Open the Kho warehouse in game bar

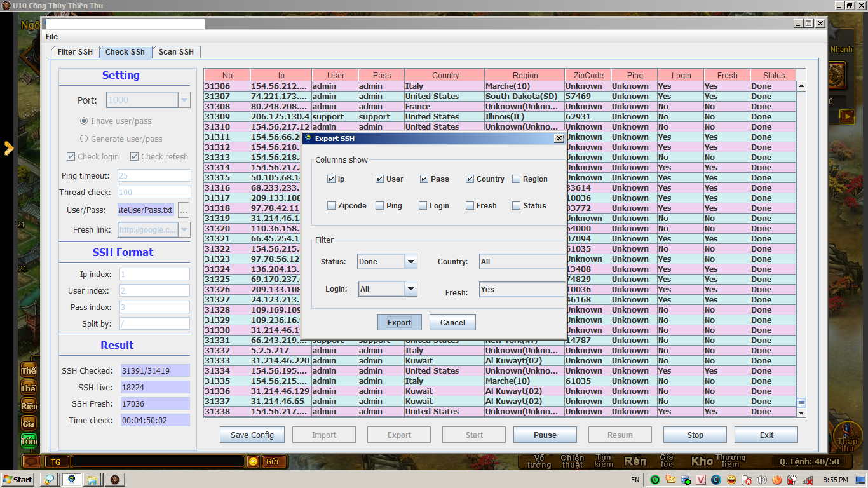(x=702, y=461)
